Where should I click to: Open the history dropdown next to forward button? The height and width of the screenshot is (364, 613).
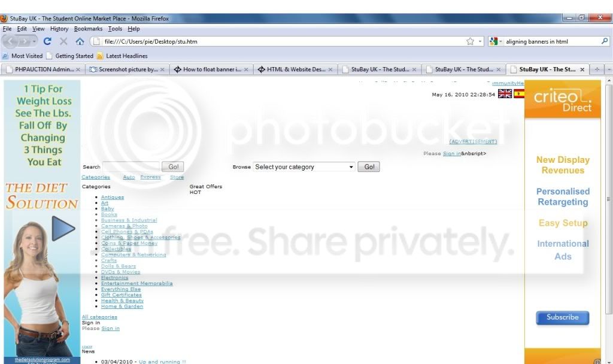34,41
